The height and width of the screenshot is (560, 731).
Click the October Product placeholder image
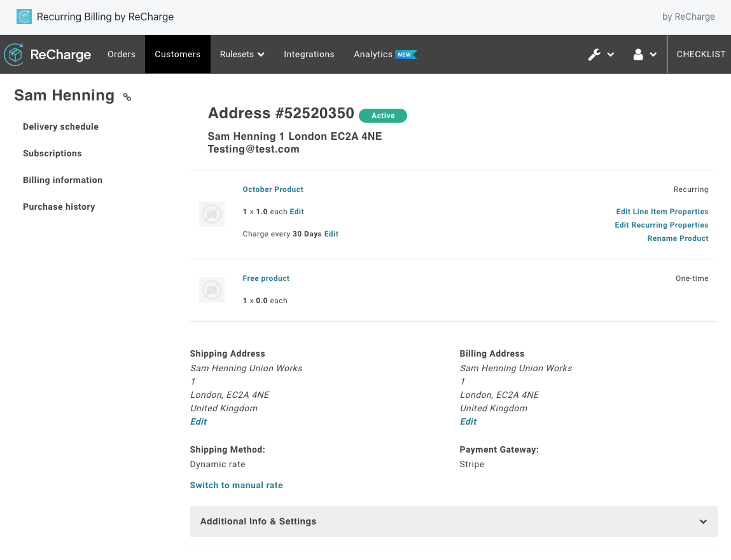212,215
